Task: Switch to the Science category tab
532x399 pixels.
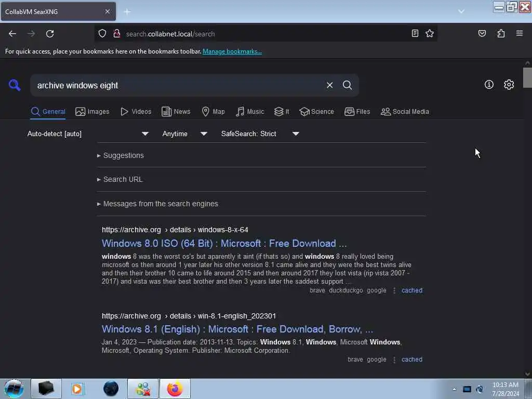Action: (316, 112)
